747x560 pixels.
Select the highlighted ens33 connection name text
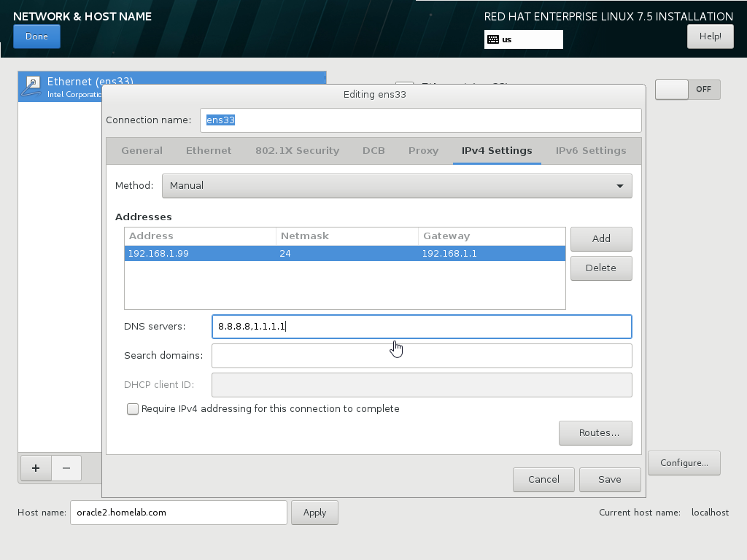click(x=220, y=120)
